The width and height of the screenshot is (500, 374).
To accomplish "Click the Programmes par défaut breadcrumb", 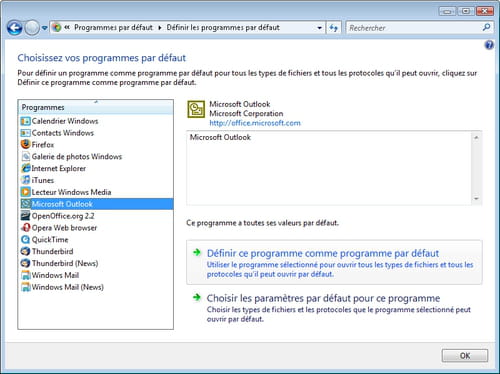I will (x=113, y=28).
